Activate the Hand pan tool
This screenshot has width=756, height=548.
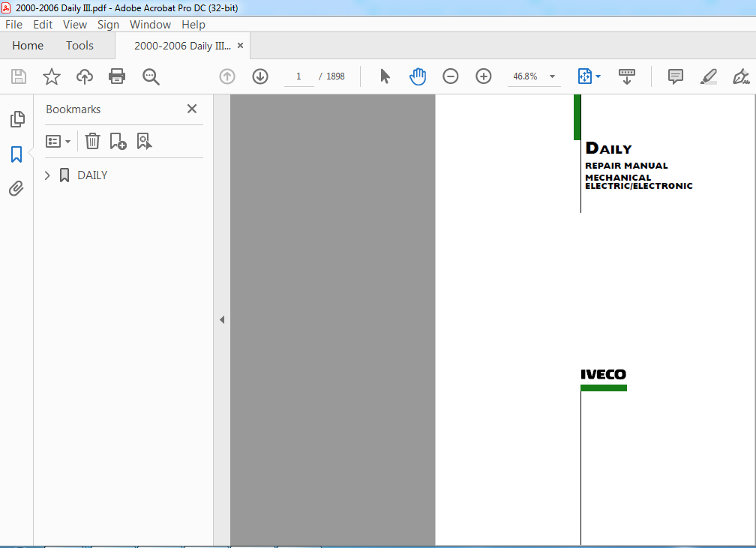[x=418, y=76]
